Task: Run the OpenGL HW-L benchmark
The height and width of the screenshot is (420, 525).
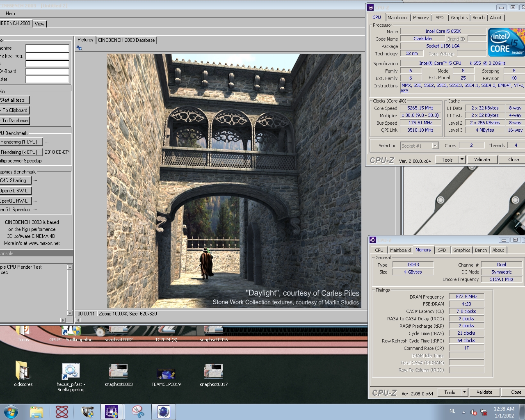Action: (x=15, y=201)
